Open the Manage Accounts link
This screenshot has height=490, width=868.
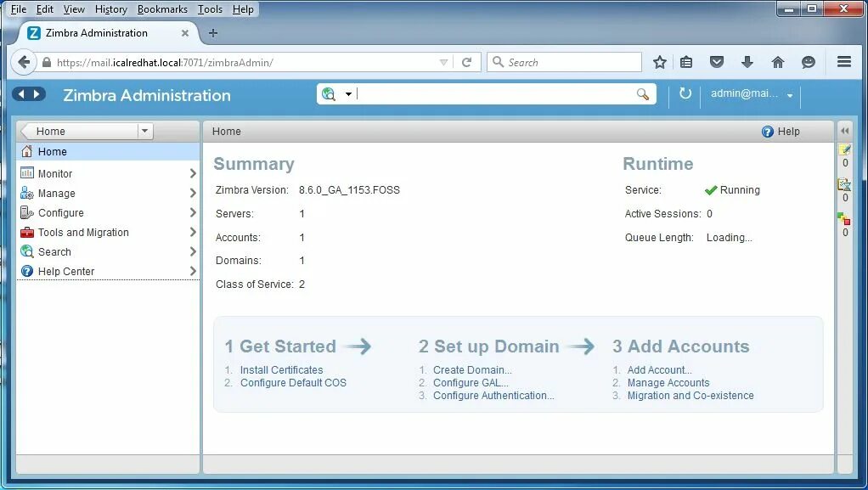pyautogui.click(x=668, y=383)
